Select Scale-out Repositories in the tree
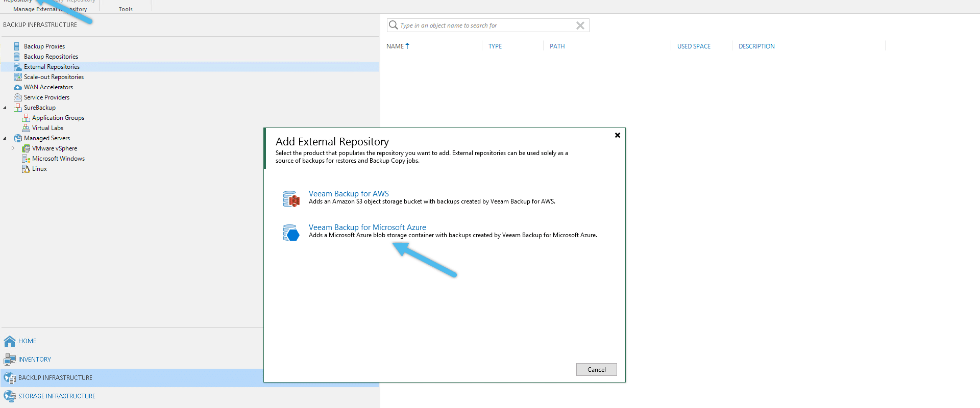 [x=54, y=77]
